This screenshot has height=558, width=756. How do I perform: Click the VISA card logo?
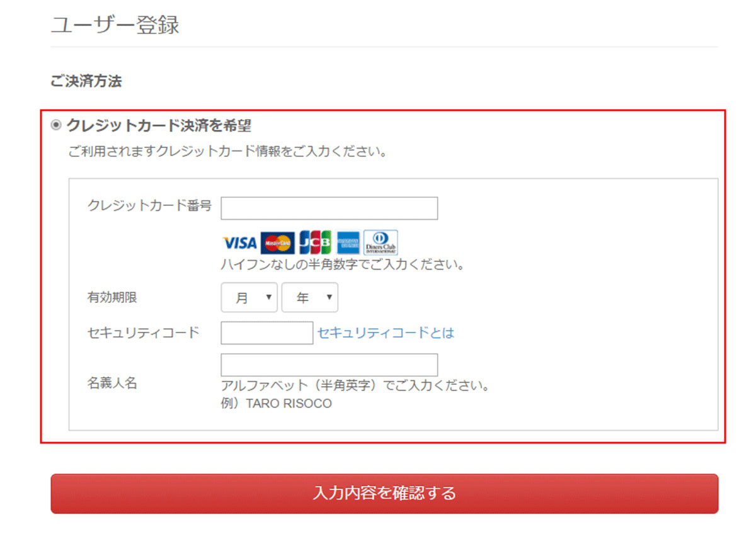(x=240, y=242)
